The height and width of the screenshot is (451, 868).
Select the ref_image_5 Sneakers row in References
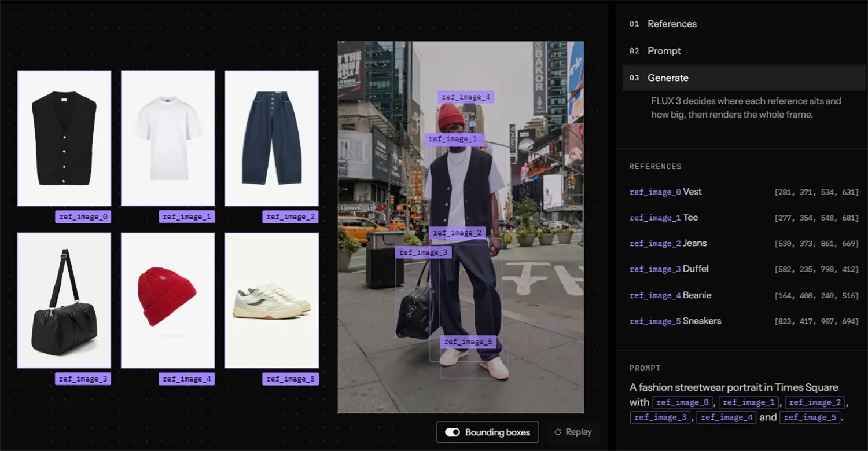tap(744, 321)
